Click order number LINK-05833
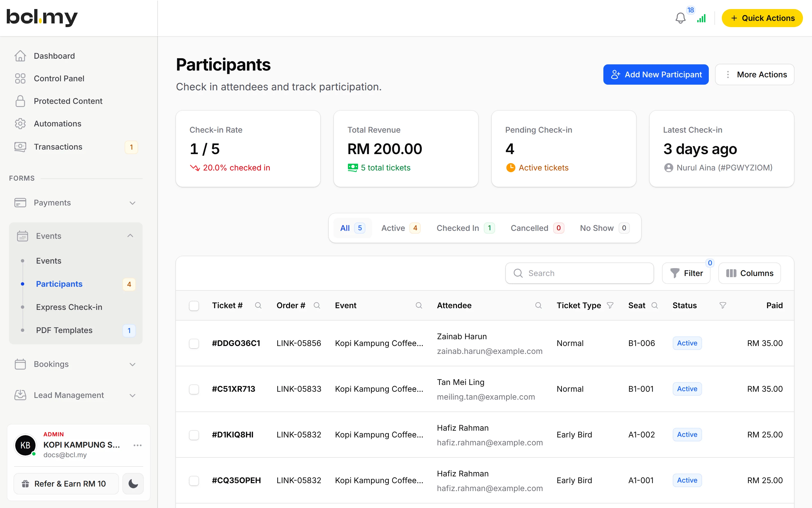 [299, 389]
